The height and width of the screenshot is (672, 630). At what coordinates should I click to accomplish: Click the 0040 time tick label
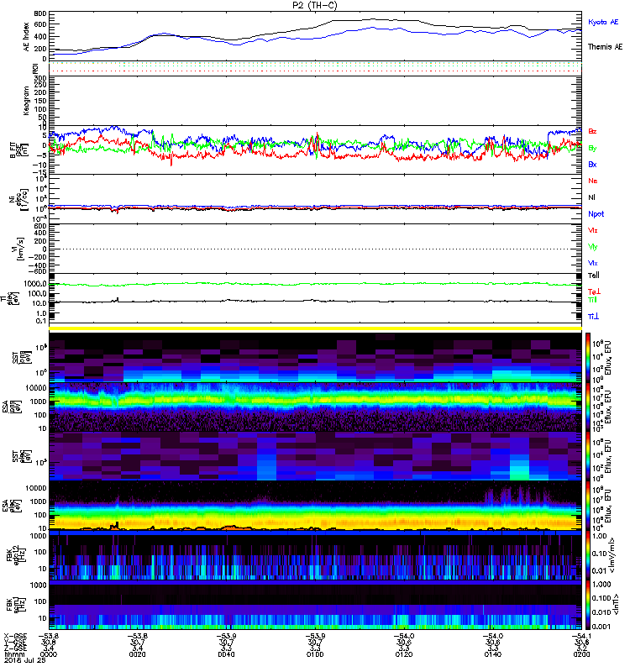pyautogui.click(x=226, y=654)
